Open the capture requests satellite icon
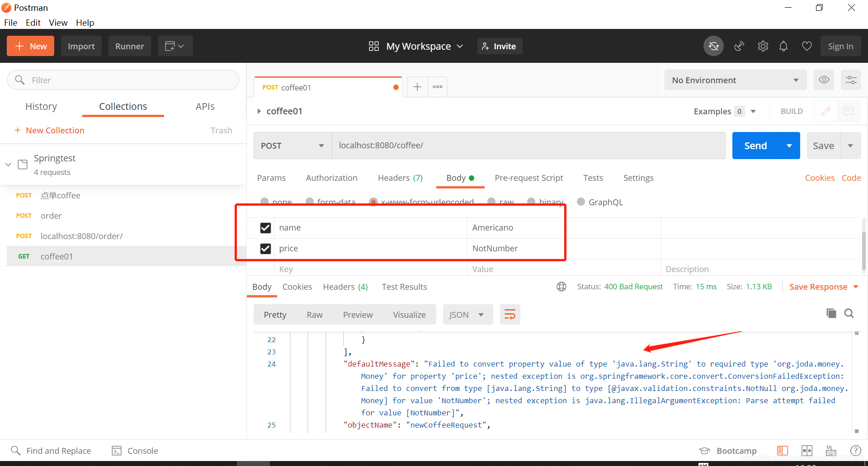Image resolution: width=868 pixels, height=466 pixels. coord(739,46)
